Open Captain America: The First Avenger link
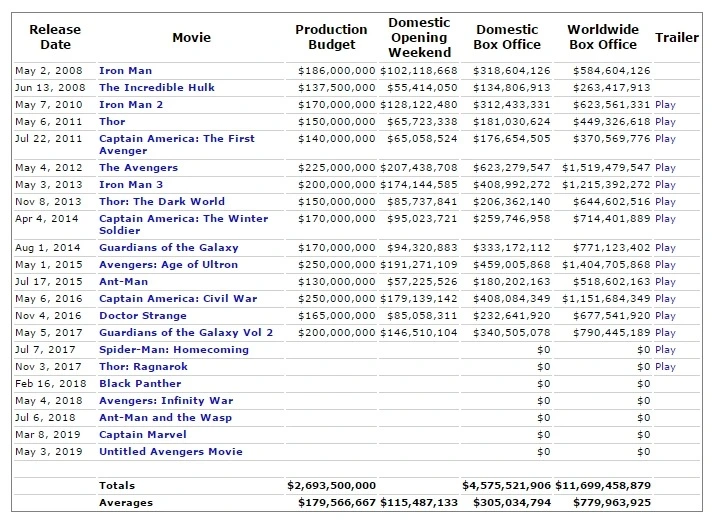The width and height of the screenshot is (715, 520). click(x=177, y=145)
